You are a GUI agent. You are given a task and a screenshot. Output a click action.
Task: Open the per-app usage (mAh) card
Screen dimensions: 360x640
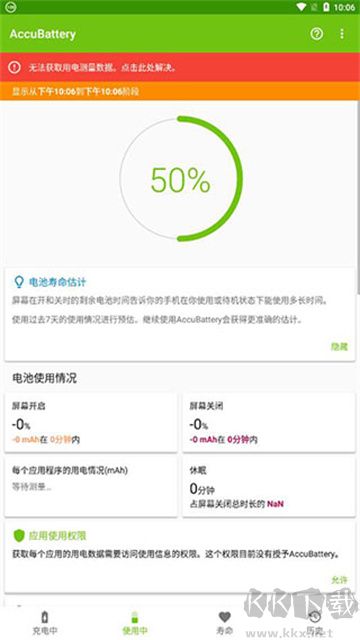click(91, 487)
